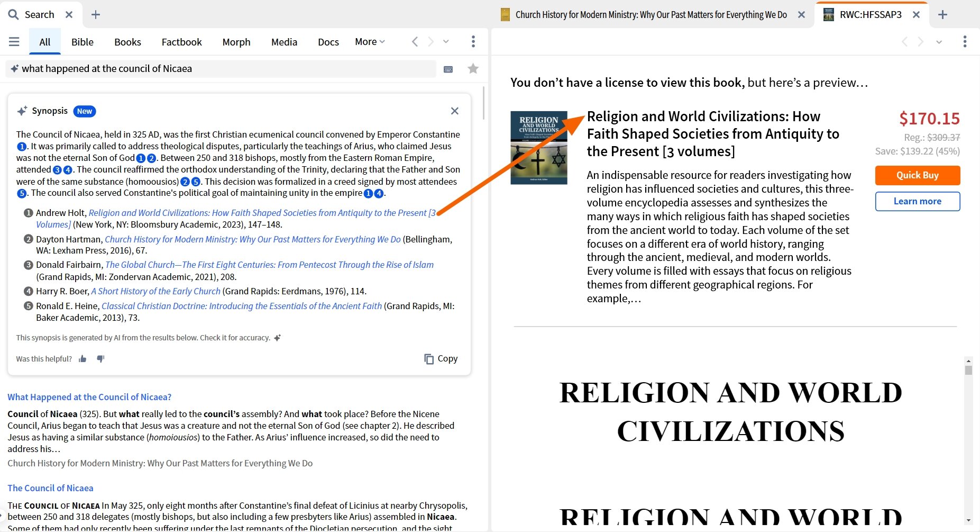The width and height of the screenshot is (980, 532).
Task: Click the search query input field
Action: (221, 69)
